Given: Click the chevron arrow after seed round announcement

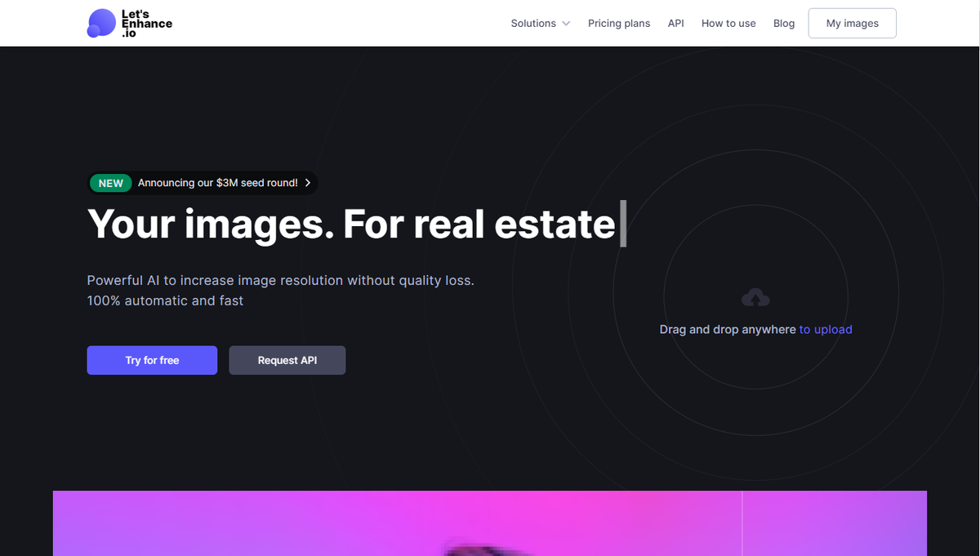Looking at the screenshot, I should (307, 183).
